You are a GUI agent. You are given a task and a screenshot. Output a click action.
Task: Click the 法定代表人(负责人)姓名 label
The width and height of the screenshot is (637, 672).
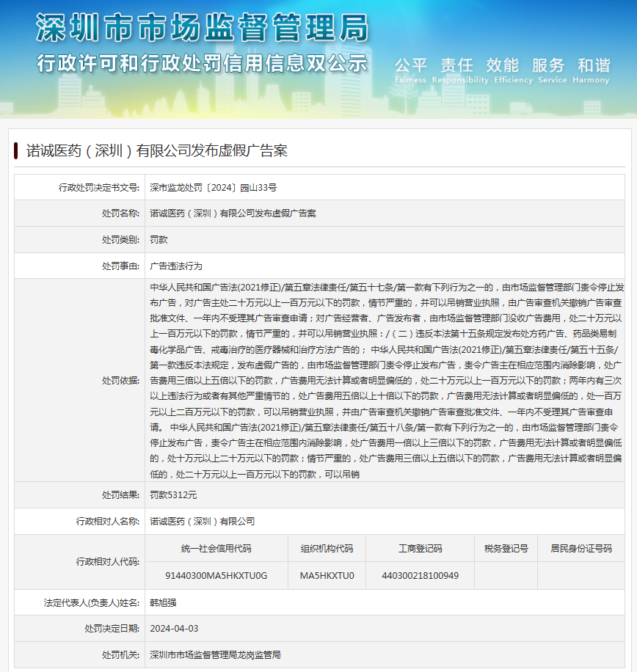click(91, 602)
